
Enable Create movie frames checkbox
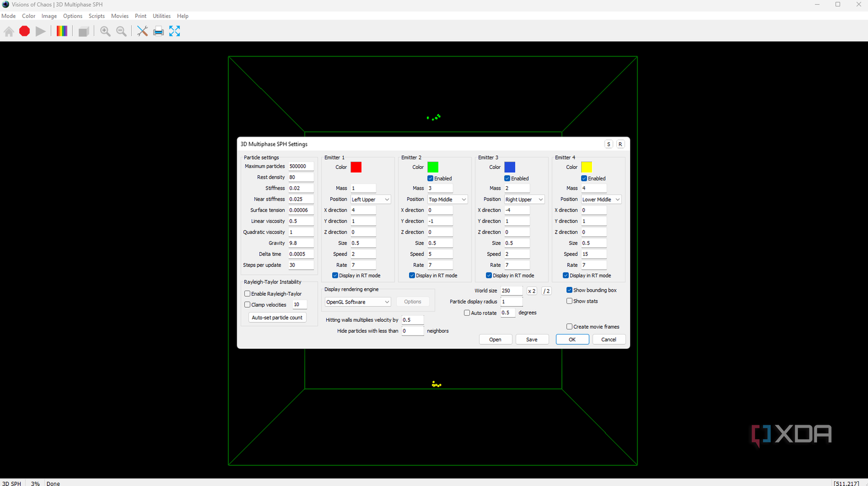[x=569, y=327]
